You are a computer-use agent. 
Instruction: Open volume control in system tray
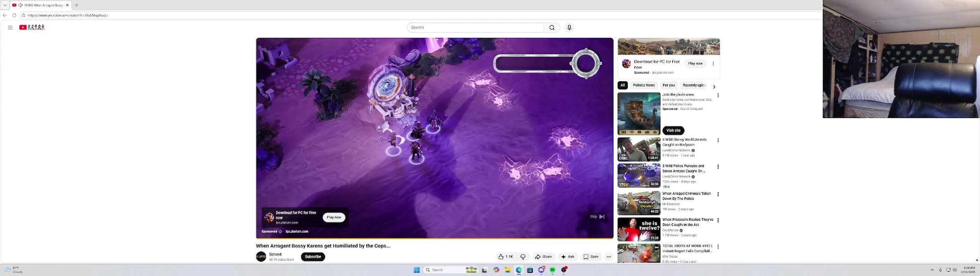955,270
